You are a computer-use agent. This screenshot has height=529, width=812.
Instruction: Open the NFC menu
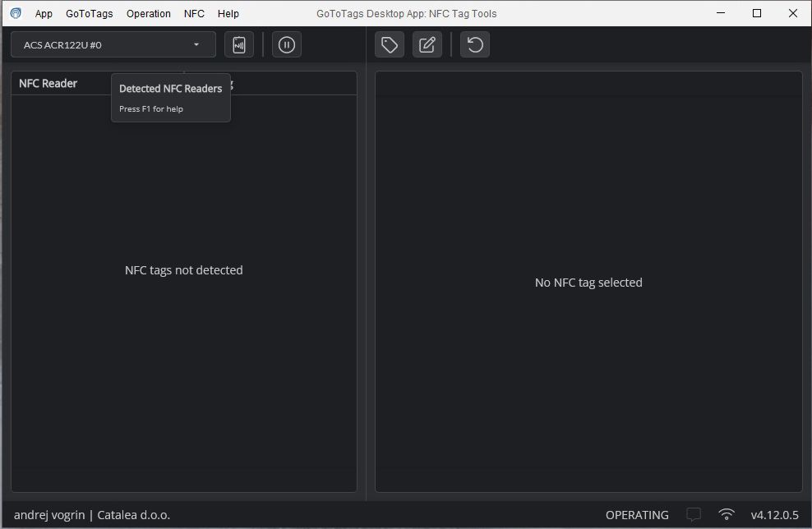tap(194, 14)
